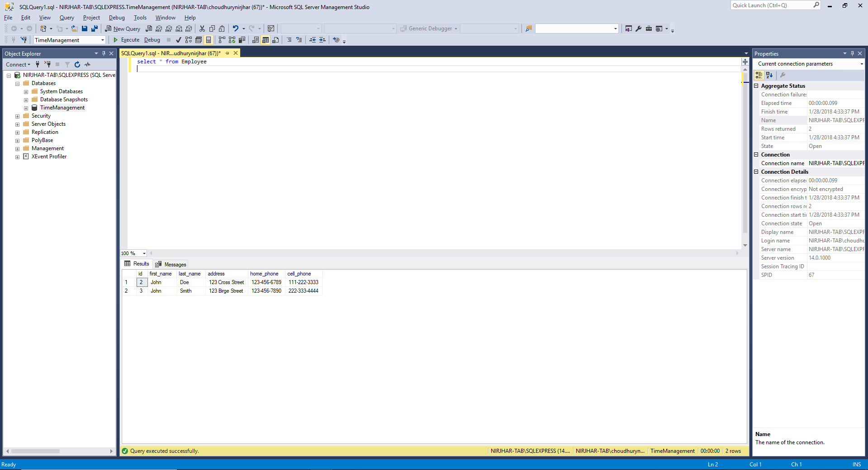Screen dimensions: 868x470
Task: Click Uncomment selected lines icon
Action: click(x=299, y=40)
